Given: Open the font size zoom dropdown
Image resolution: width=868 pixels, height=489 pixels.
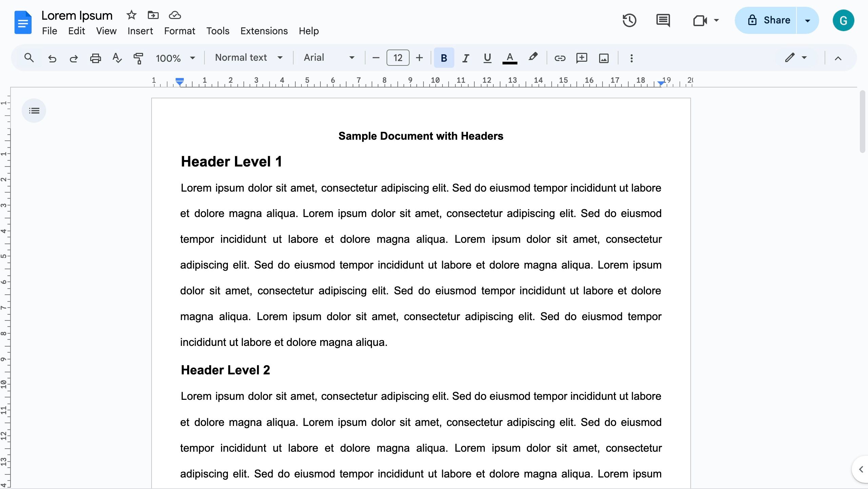Looking at the screenshot, I should tap(175, 58).
